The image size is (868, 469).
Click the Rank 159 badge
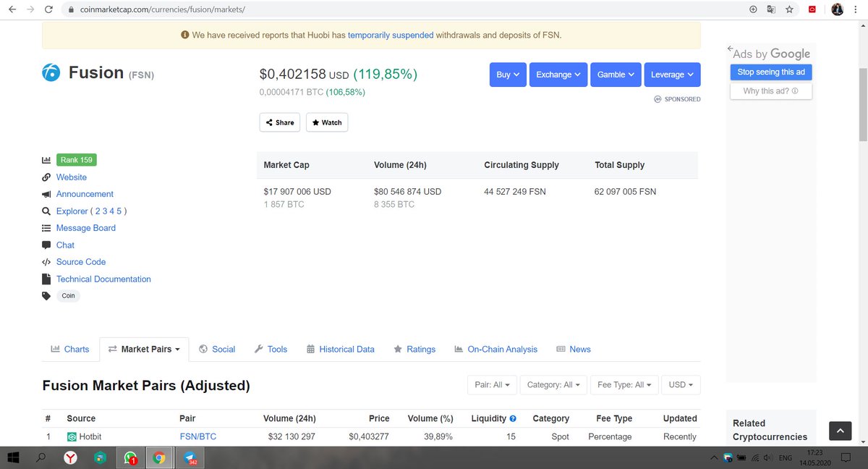(76, 160)
